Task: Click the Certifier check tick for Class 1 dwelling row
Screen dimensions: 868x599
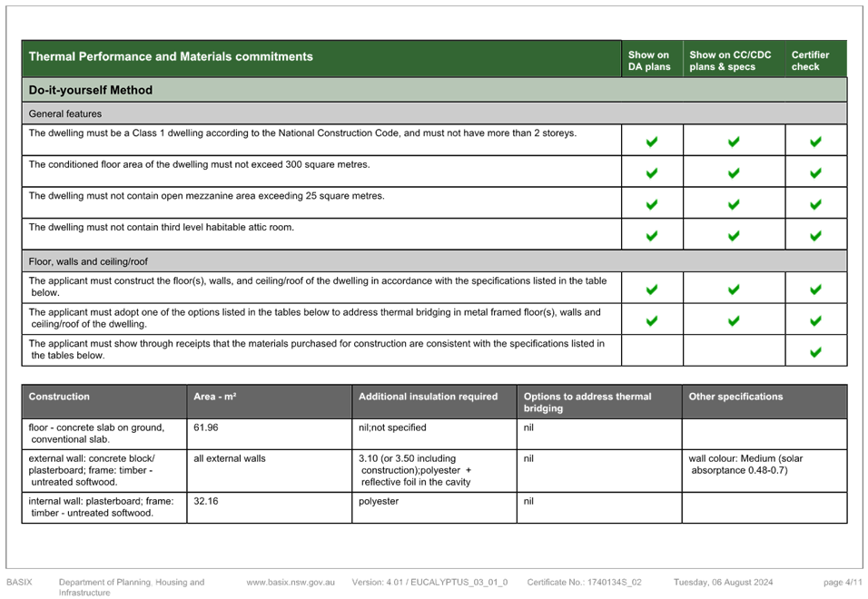Action: [x=815, y=142]
